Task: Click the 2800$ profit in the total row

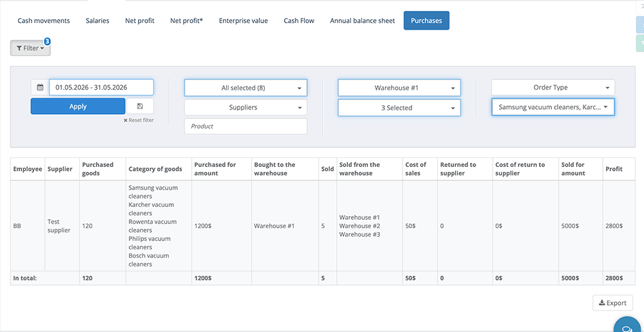Action: 614,278
